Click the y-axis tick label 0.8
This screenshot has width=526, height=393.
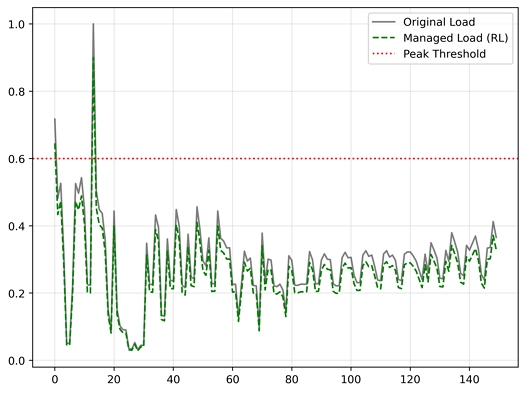tap(16, 92)
